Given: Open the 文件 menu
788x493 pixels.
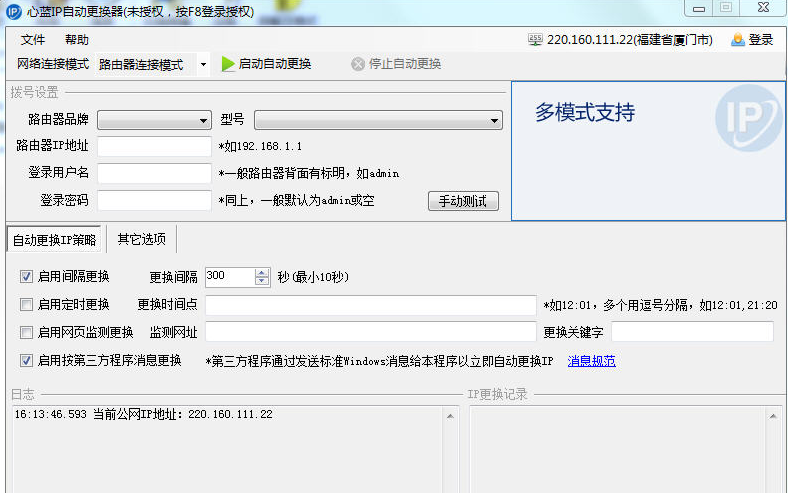Looking at the screenshot, I should [x=33, y=40].
